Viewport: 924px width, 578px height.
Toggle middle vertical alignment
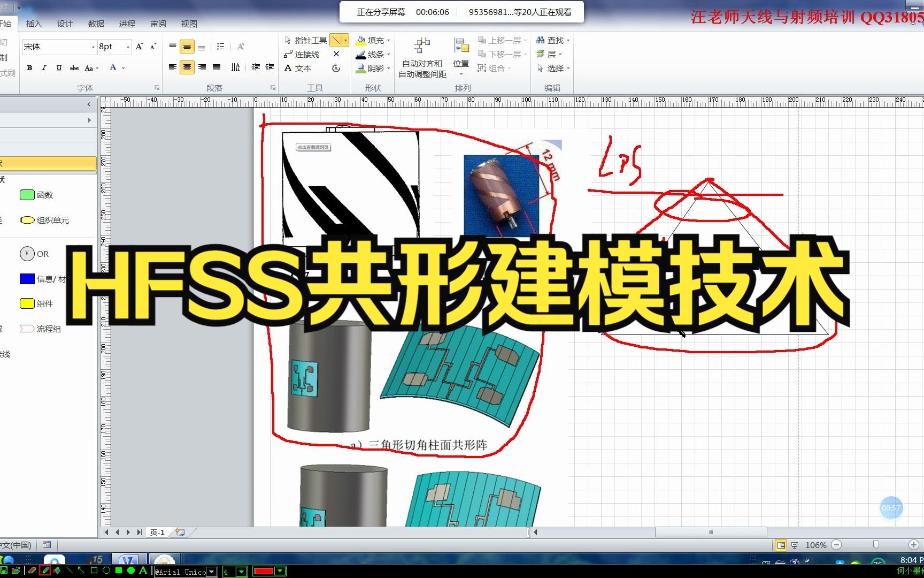tap(187, 47)
